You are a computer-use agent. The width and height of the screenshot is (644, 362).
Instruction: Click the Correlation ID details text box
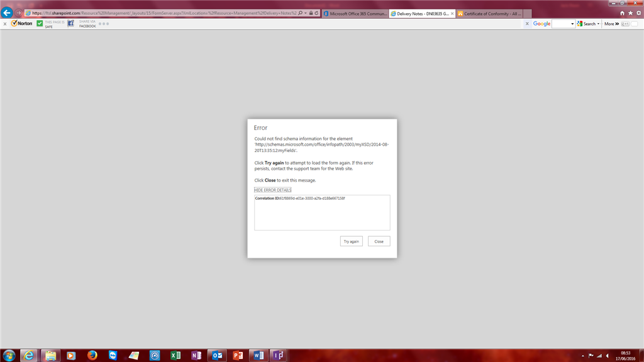pos(322,212)
